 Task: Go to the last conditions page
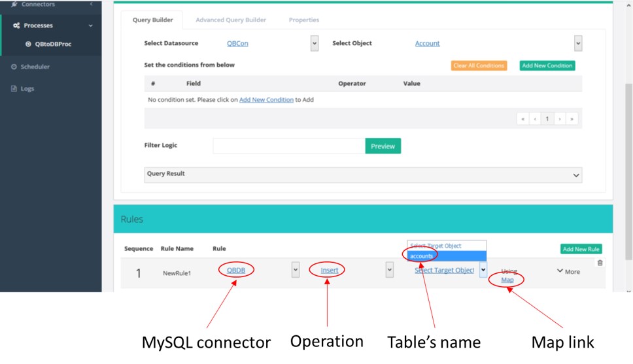click(573, 119)
